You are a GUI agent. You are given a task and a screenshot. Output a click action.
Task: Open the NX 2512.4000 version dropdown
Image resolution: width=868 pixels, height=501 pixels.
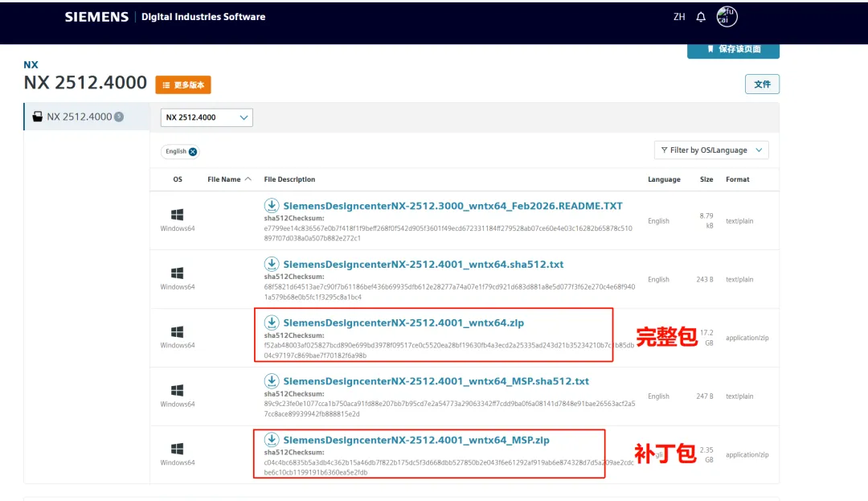point(207,117)
